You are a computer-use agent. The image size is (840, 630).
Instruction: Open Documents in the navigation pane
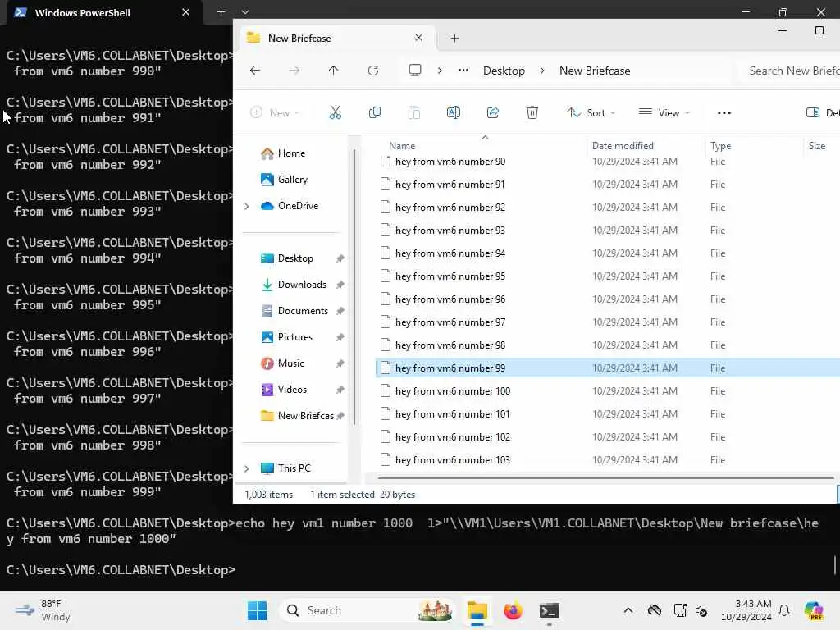(x=294, y=311)
